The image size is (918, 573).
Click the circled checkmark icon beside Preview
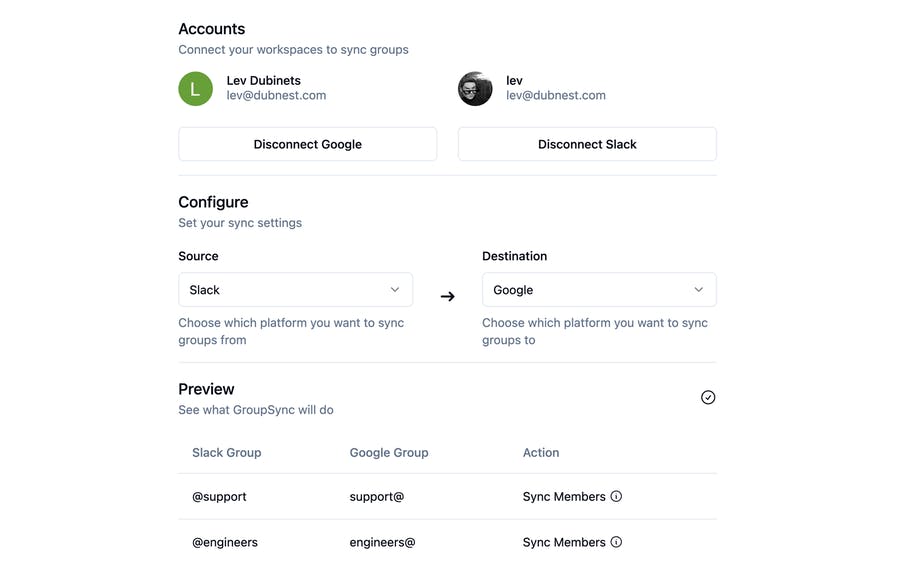click(x=708, y=397)
